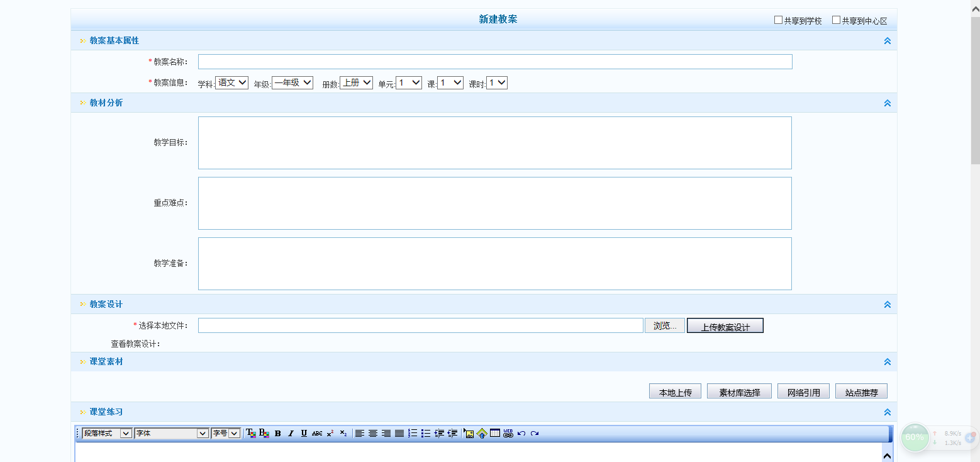Apply strikethrough formatting
The width and height of the screenshot is (980, 462).
point(317,433)
